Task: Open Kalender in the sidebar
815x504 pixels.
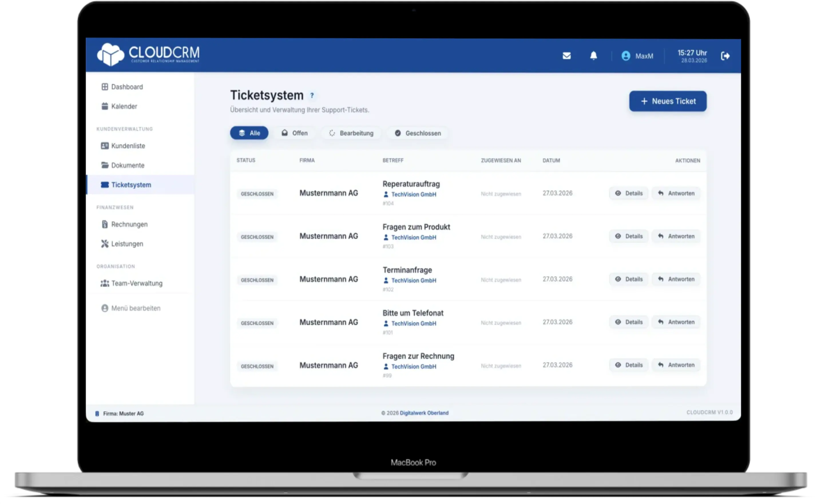Action: 140,106
